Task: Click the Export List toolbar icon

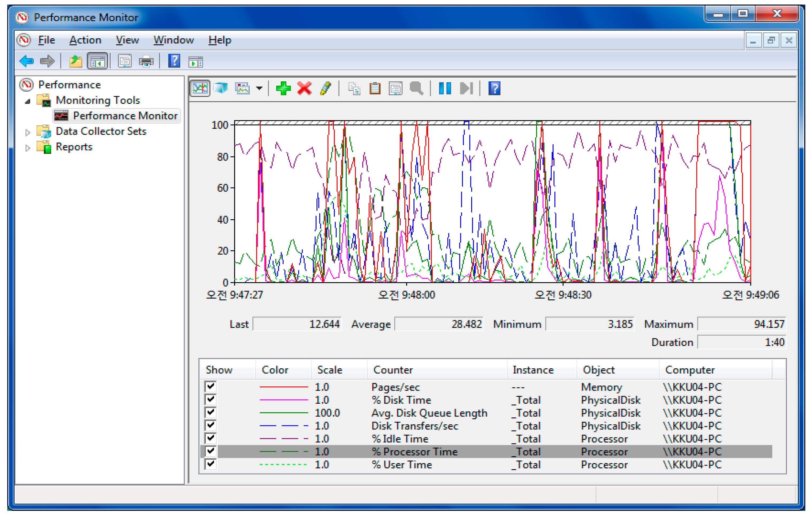Action: click(124, 61)
